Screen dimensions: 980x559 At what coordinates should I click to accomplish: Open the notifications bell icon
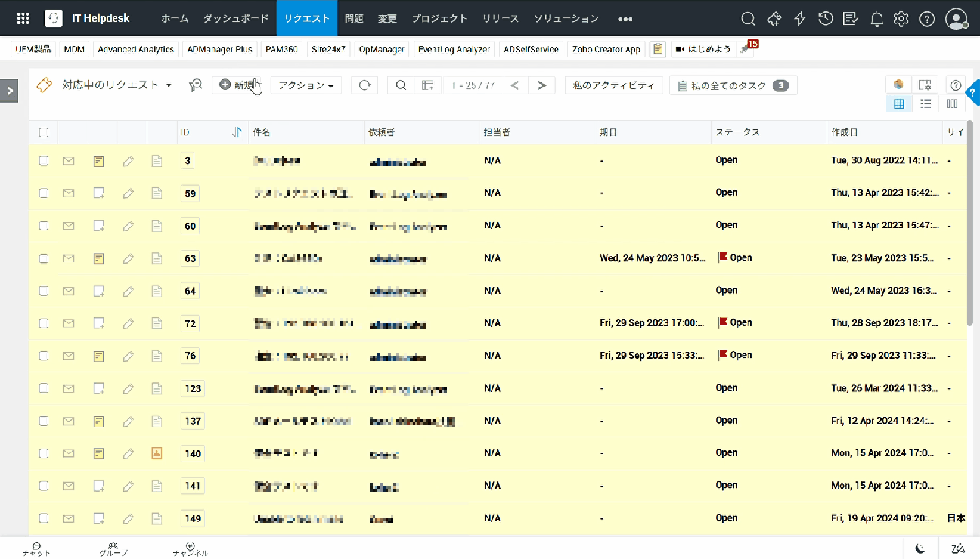point(876,19)
